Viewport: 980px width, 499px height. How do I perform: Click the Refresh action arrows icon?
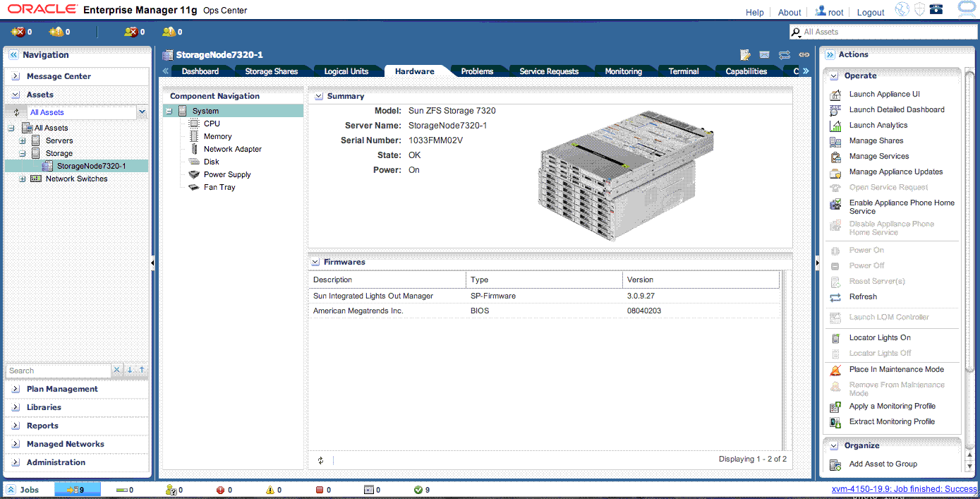(x=835, y=297)
